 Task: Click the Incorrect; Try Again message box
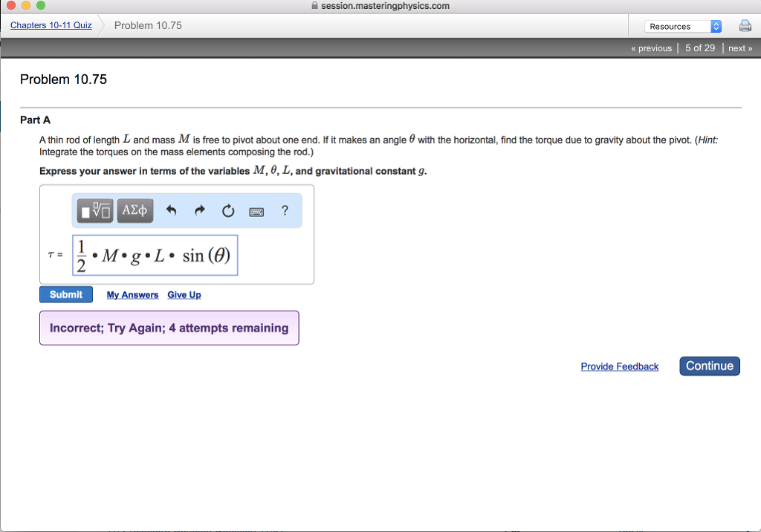(x=169, y=328)
